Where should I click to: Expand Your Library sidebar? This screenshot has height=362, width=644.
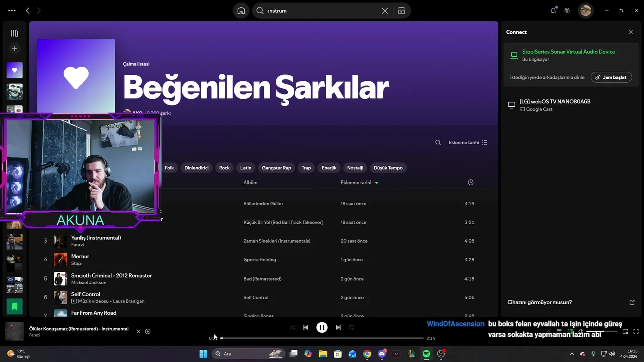point(14,33)
